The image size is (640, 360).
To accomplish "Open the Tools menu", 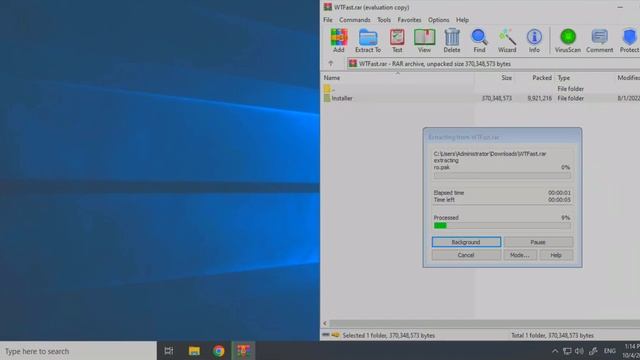I will point(384,20).
